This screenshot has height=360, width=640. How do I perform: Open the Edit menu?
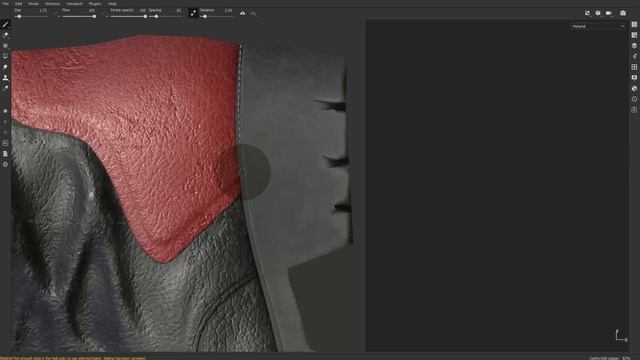(x=18, y=4)
